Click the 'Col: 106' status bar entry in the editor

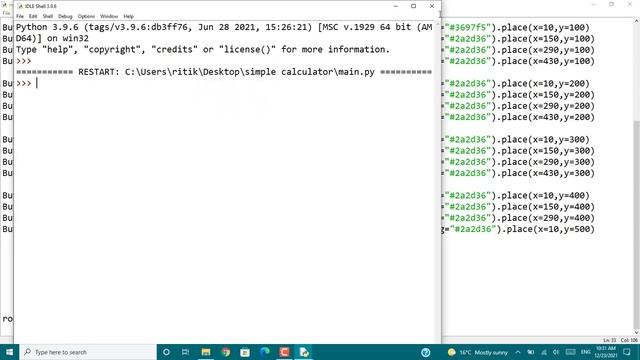pos(629,340)
